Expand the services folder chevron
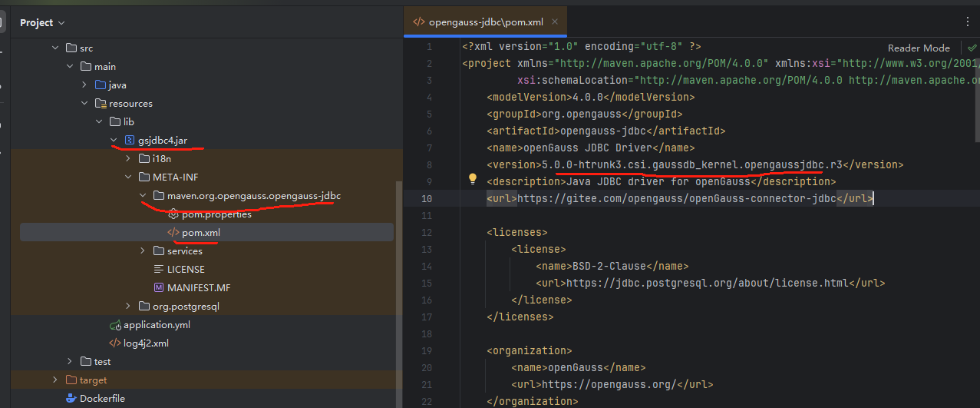 point(143,250)
